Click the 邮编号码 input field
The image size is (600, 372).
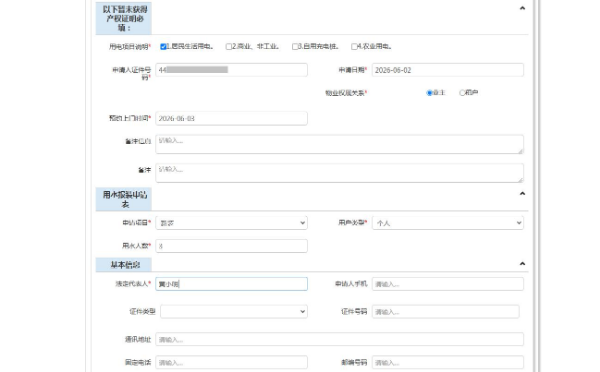click(x=448, y=362)
